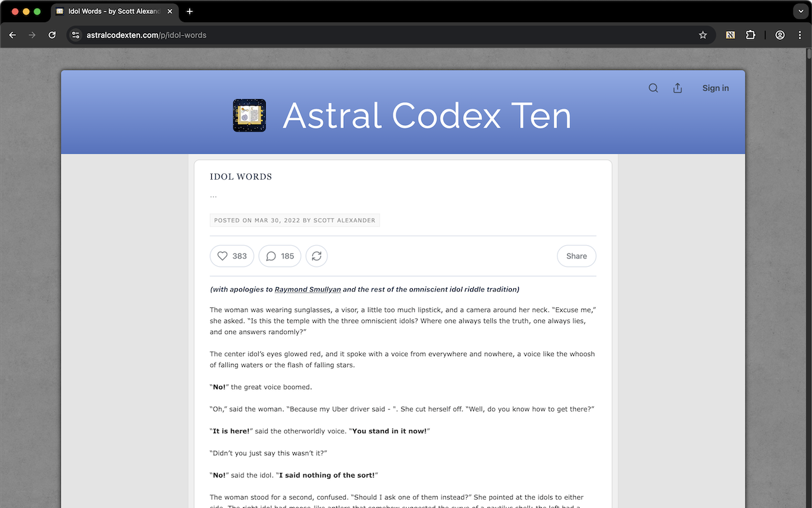Click the Share button on the post
812x508 pixels.
point(576,256)
